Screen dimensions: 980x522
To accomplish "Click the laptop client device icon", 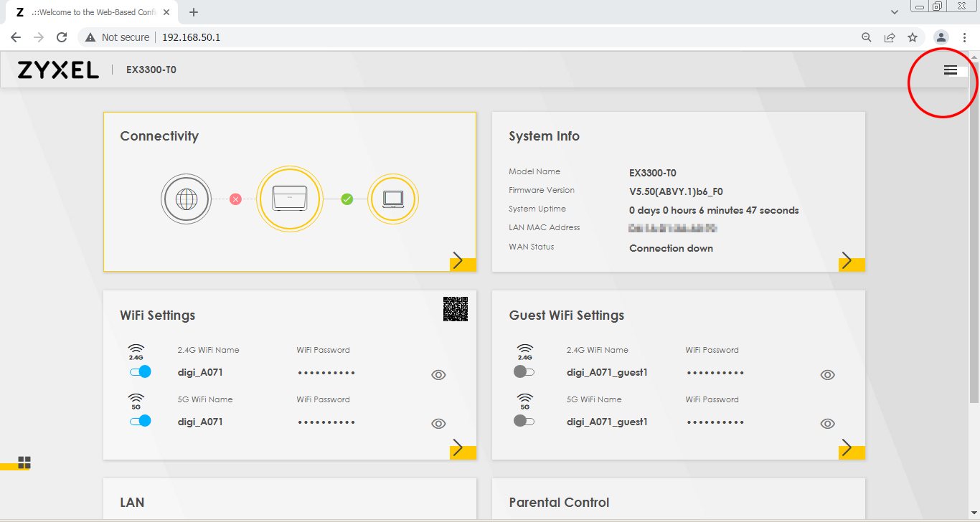I will 393,199.
